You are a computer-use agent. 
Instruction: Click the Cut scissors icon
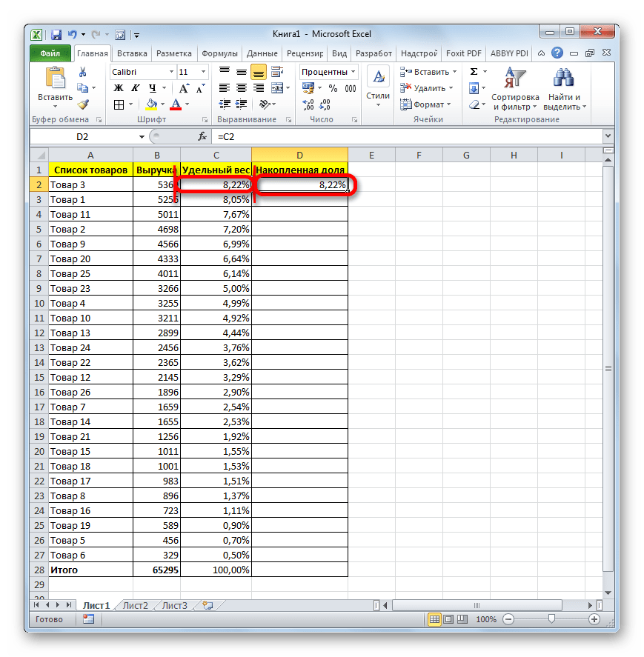click(83, 72)
